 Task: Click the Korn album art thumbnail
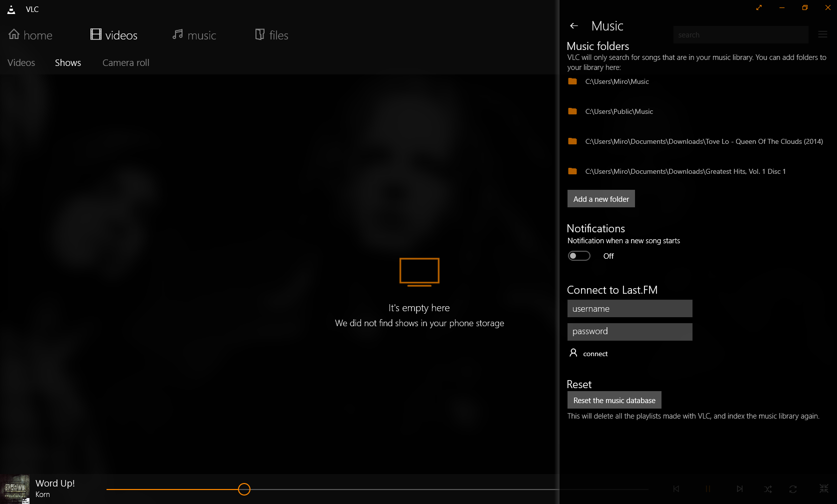point(14,489)
